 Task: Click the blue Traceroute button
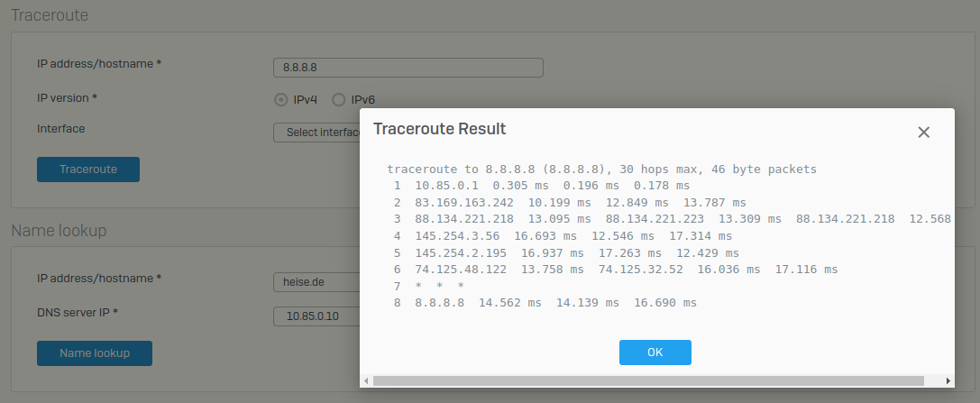point(88,169)
